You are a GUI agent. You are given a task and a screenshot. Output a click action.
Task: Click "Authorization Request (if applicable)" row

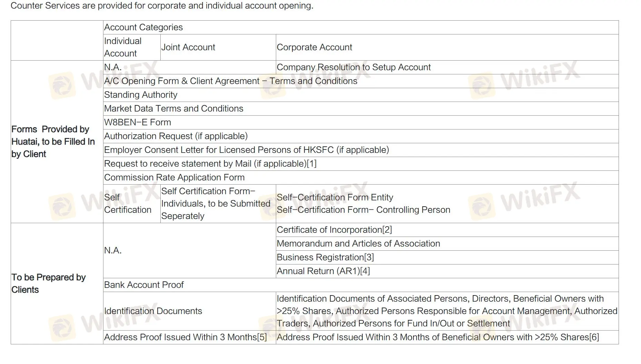pyautogui.click(x=176, y=136)
